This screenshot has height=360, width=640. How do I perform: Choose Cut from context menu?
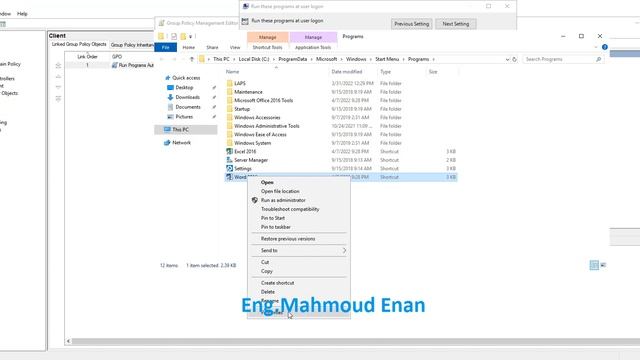[265, 262]
